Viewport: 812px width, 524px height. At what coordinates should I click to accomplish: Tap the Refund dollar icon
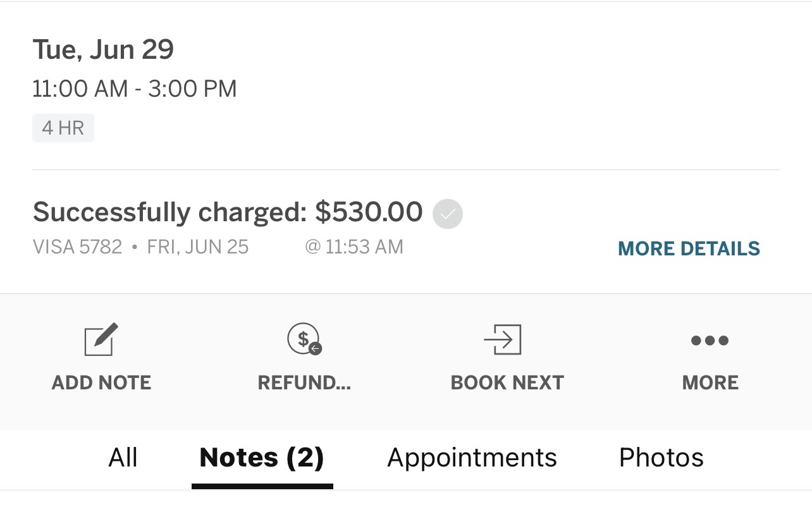tap(304, 339)
